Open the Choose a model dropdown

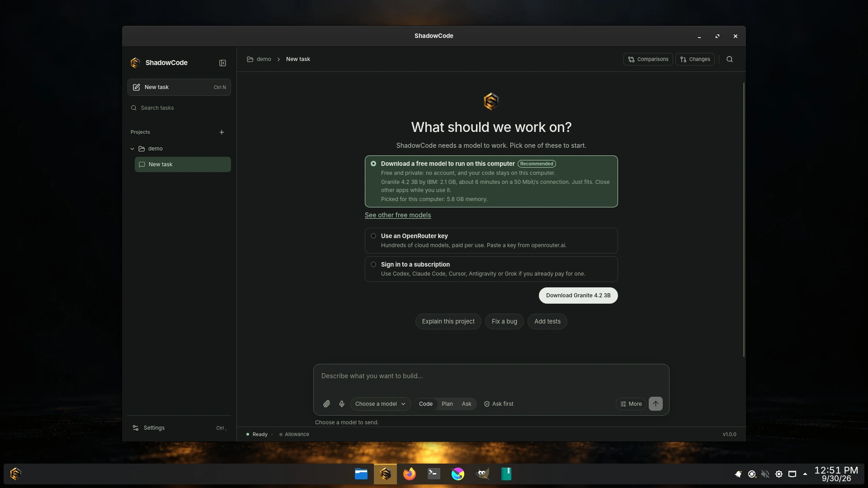pos(380,404)
